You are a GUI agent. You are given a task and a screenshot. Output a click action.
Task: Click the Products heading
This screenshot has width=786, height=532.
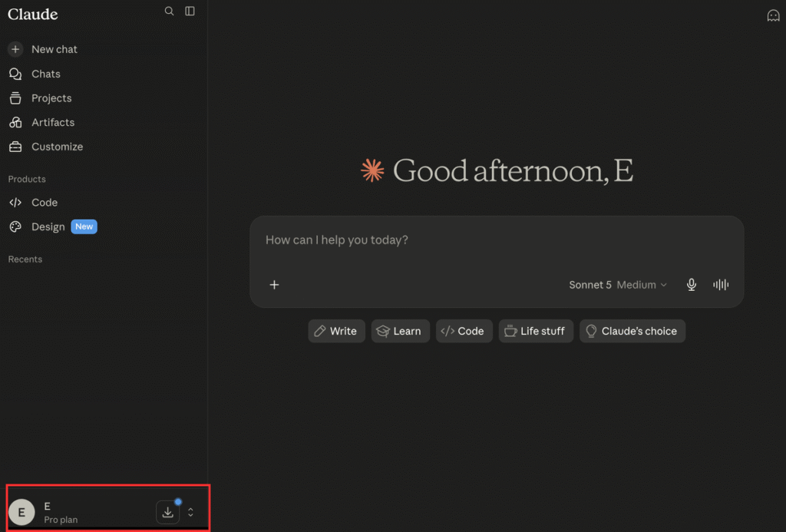click(27, 179)
